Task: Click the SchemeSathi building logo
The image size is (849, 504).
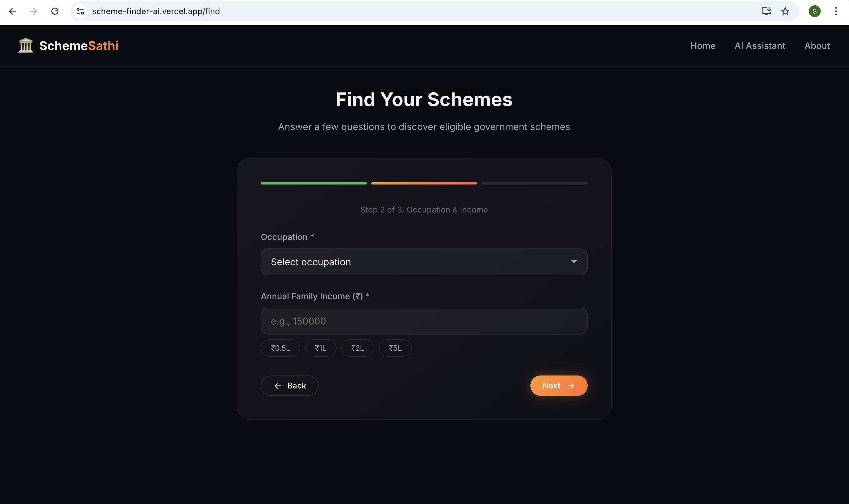Action: coord(26,45)
